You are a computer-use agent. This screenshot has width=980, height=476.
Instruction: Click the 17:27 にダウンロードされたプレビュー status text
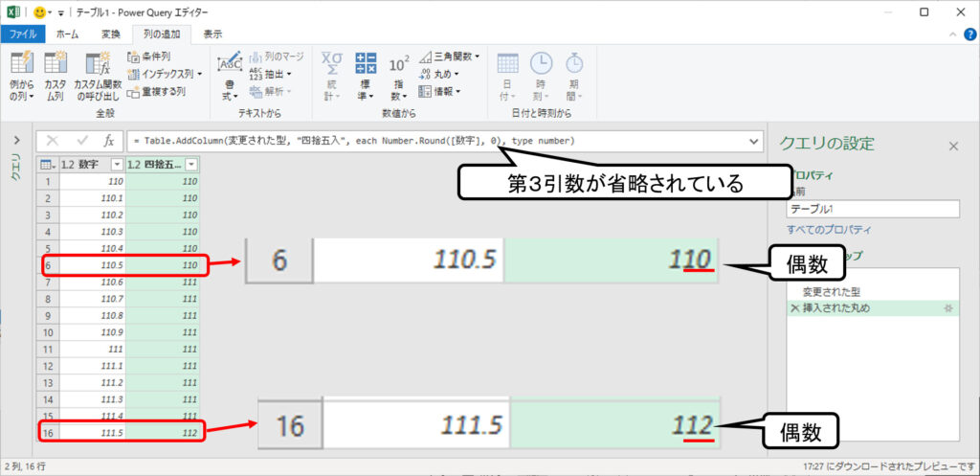[889, 466]
